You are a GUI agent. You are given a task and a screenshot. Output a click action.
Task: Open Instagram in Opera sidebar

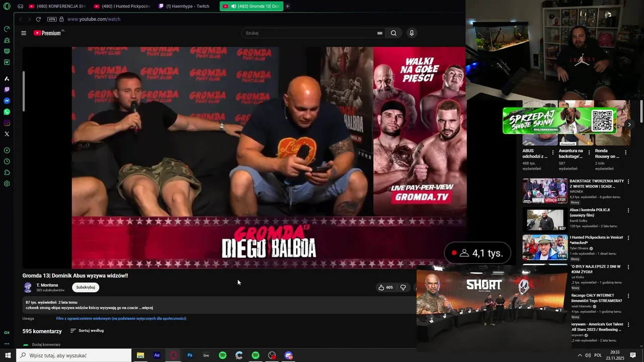7,123
